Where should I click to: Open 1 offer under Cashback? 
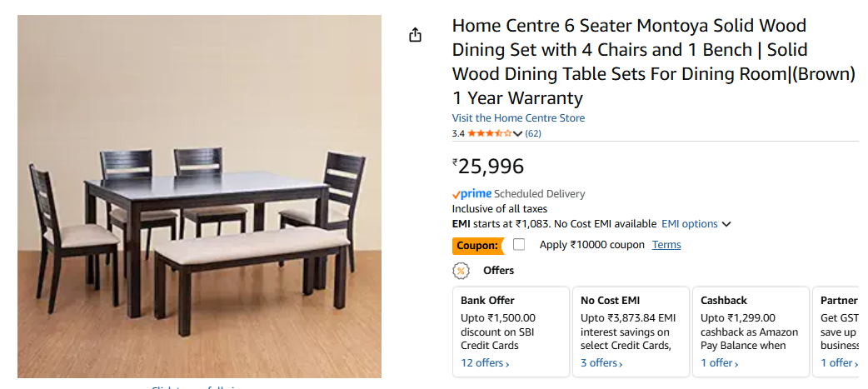tap(721, 363)
